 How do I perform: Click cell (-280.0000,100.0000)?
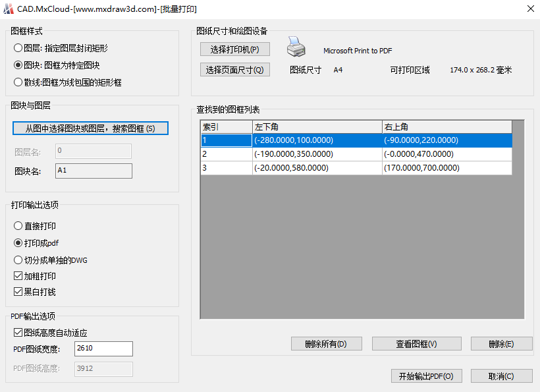tap(317, 140)
